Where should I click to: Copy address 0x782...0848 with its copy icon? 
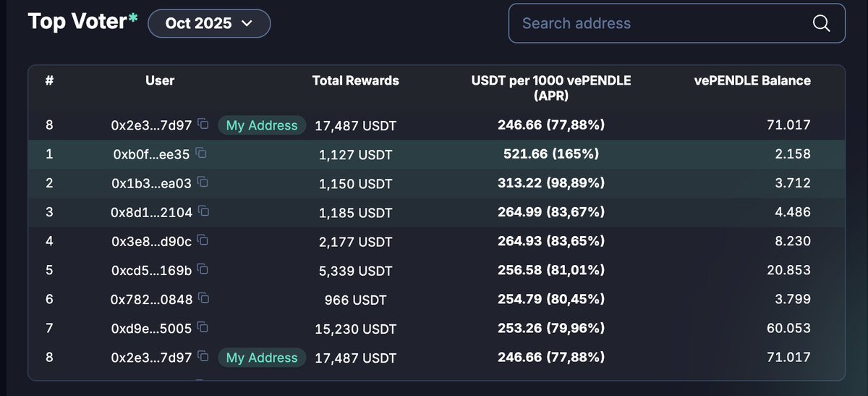[x=204, y=298]
